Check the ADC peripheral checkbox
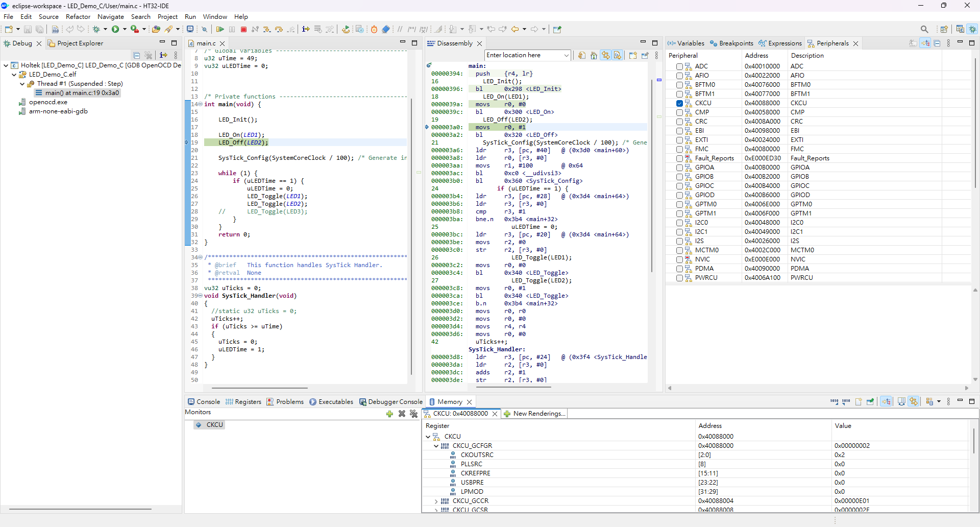 679,66
